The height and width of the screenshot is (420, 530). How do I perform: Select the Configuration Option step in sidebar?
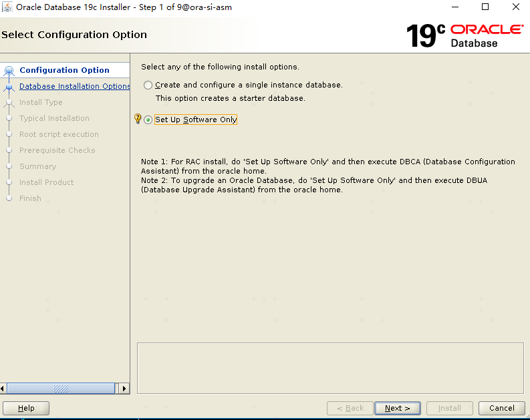pyautogui.click(x=65, y=70)
